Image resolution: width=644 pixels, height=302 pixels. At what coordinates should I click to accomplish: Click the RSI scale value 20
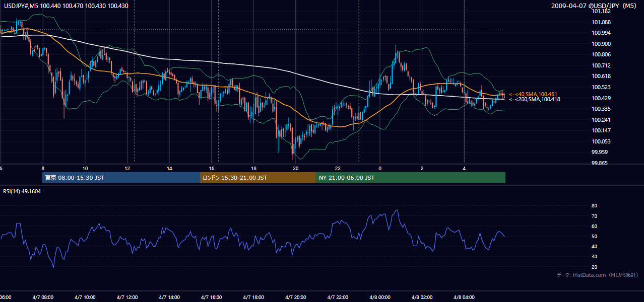pos(594,267)
